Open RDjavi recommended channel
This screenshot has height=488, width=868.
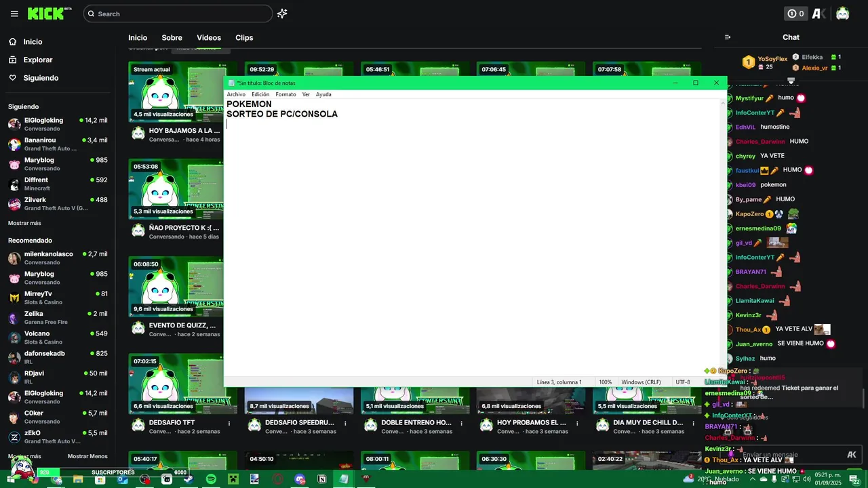pos(58,377)
